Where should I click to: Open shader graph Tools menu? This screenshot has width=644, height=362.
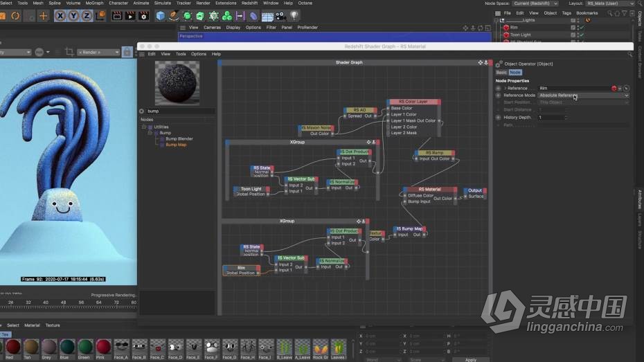coord(181,54)
